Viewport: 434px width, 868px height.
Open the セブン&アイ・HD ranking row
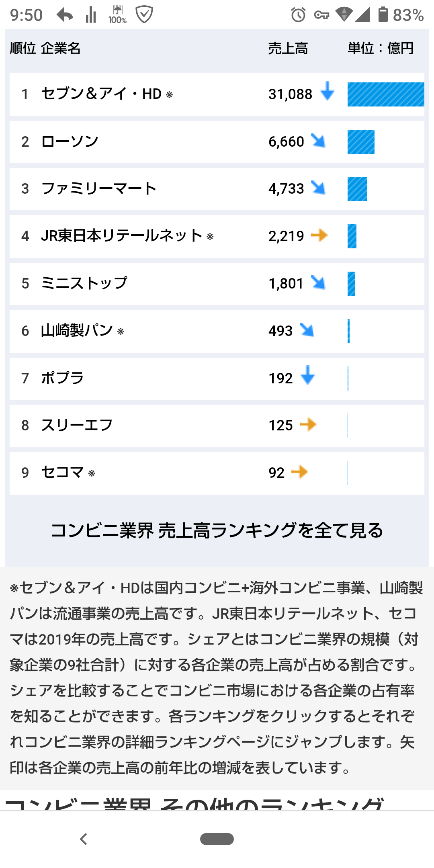point(217,94)
